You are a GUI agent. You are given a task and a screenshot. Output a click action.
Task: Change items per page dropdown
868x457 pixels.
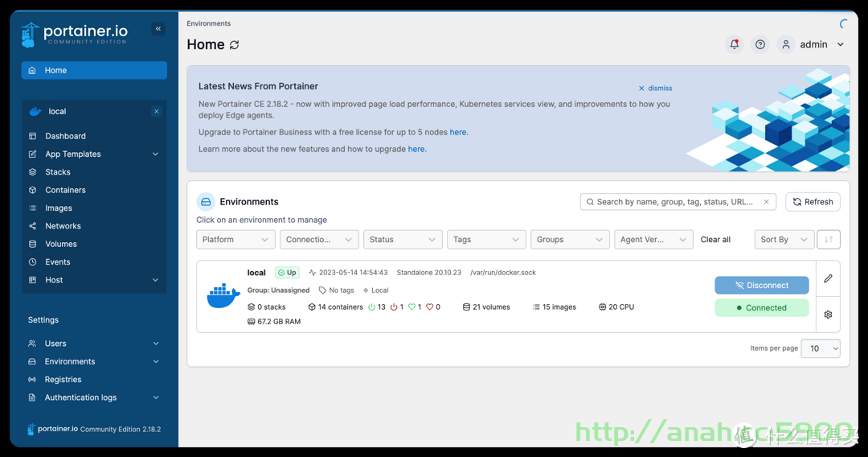click(x=821, y=348)
